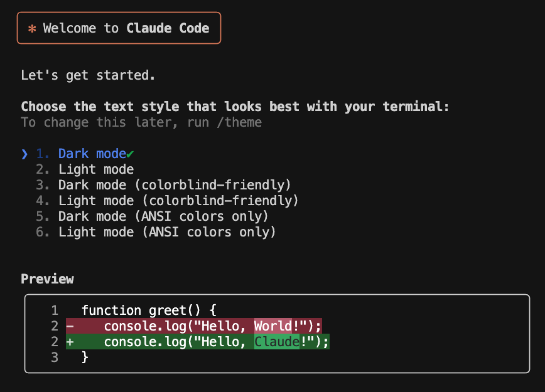Screen dimensions: 545x392
Task: Click line number 1 in the preview
Action: 55,310
